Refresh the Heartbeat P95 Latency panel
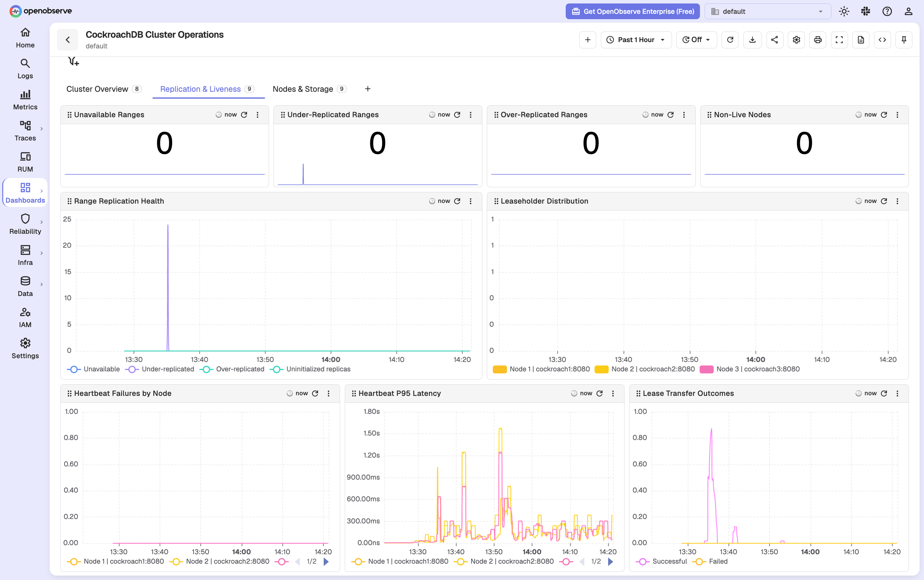The width and height of the screenshot is (924, 580). (x=600, y=393)
